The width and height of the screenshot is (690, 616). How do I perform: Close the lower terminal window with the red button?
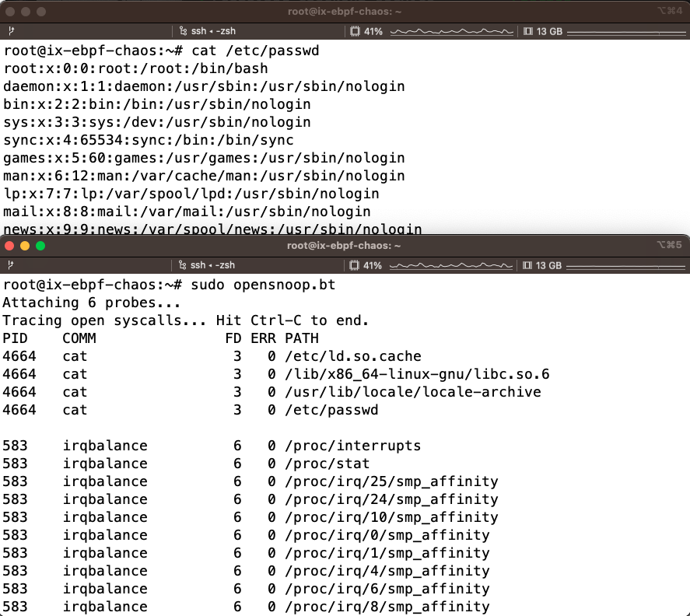coord(9,246)
